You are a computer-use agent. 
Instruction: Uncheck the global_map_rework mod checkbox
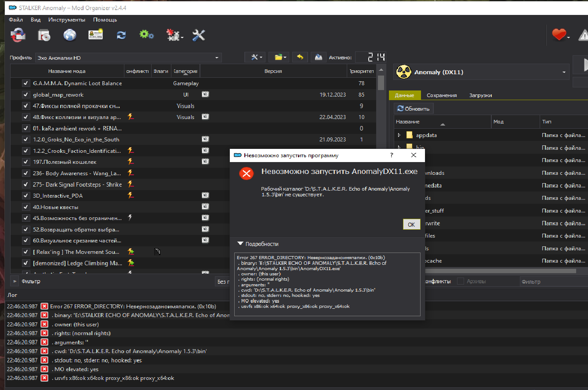coord(26,95)
